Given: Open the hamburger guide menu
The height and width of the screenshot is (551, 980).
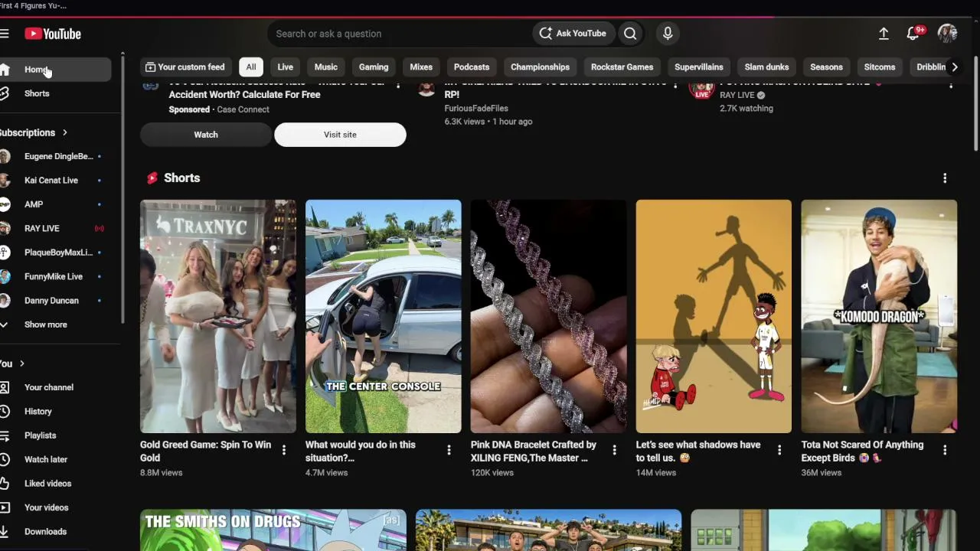Looking at the screenshot, I should click(5, 34).
